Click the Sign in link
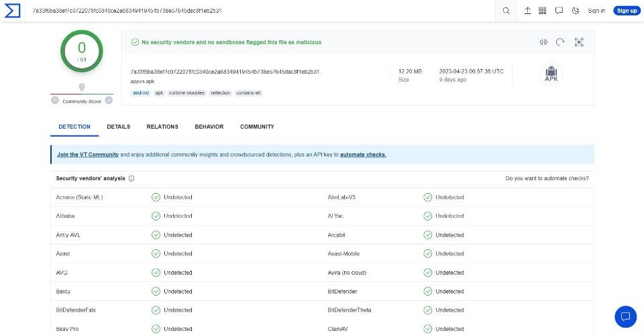This screenshot has height=335, width=644. pos(596,11)
